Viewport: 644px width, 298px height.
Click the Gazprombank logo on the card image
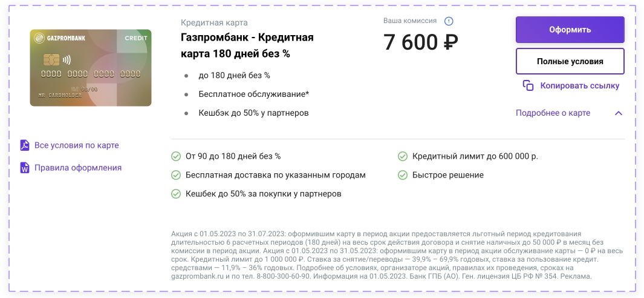(60, 38)
